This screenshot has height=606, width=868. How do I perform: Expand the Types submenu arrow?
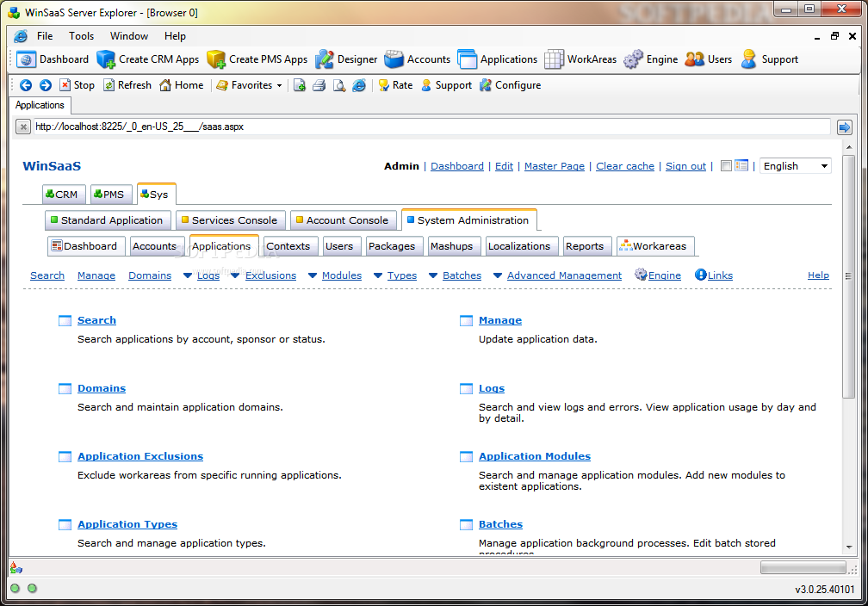pyautogui.click(x=378, y=275)
